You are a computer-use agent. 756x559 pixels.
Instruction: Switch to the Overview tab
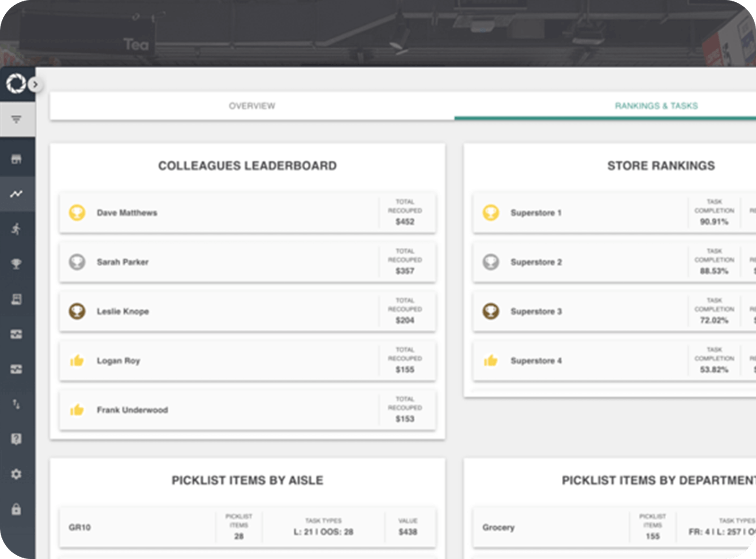[x=252, y=106]
